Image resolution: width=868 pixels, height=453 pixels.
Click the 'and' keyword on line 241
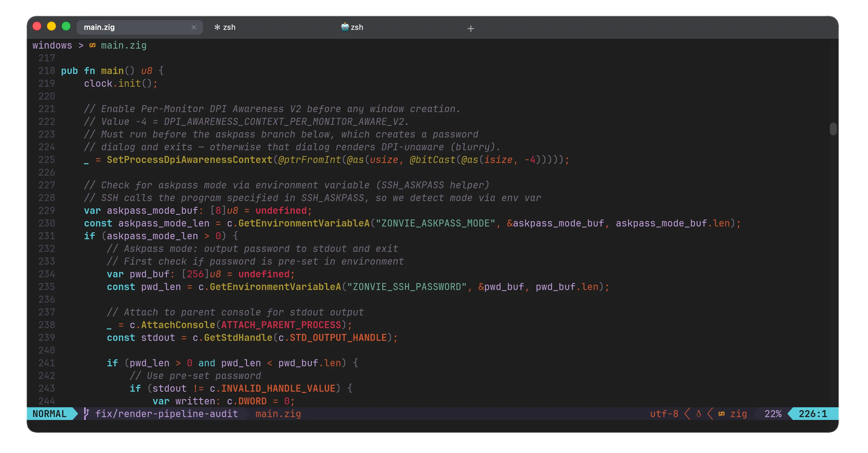point(207,363)
